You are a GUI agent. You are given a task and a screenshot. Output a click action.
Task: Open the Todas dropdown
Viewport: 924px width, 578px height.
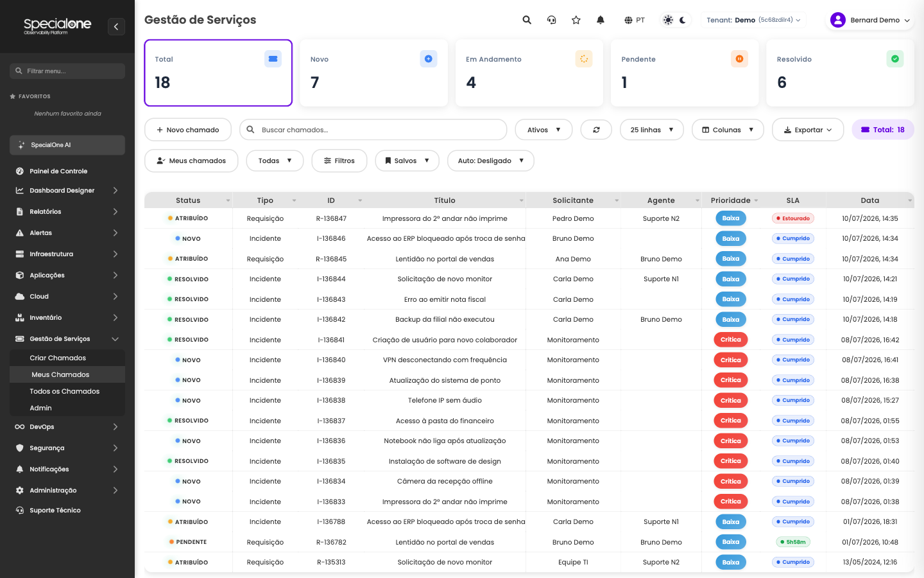pos(275,161)
